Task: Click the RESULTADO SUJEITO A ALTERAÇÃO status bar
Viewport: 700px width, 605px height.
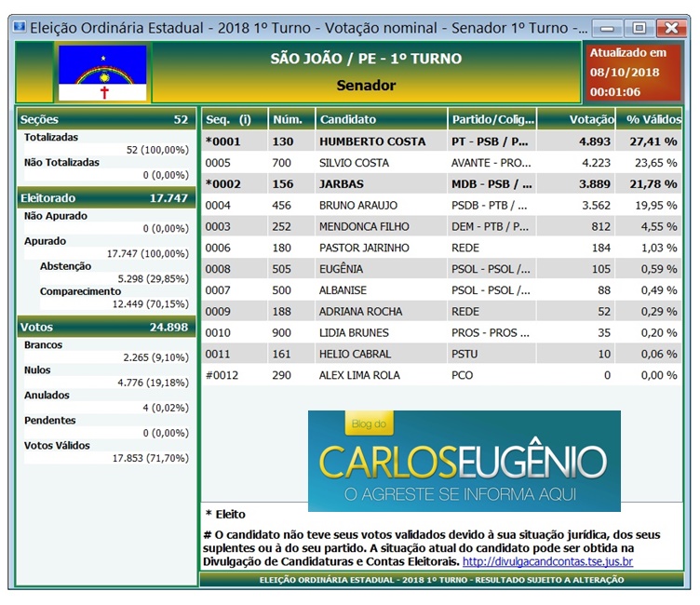Action: [x=441, y=580]
